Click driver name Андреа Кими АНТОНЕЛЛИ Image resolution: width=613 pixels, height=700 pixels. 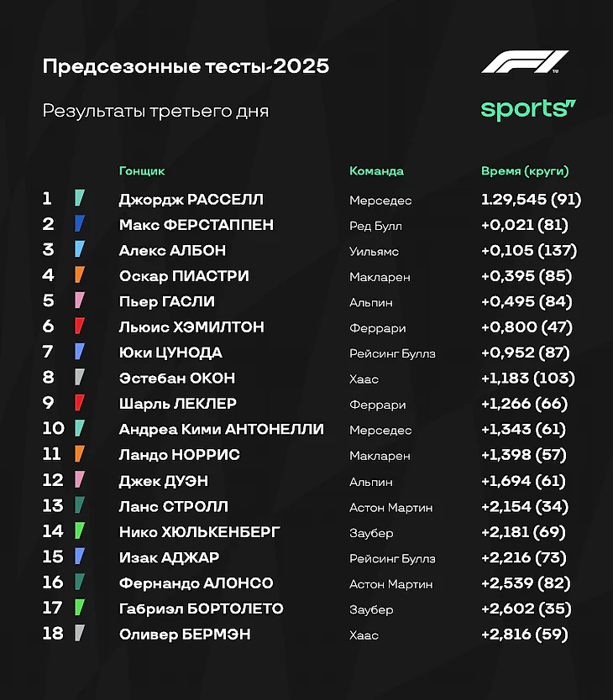click(221, 429)
